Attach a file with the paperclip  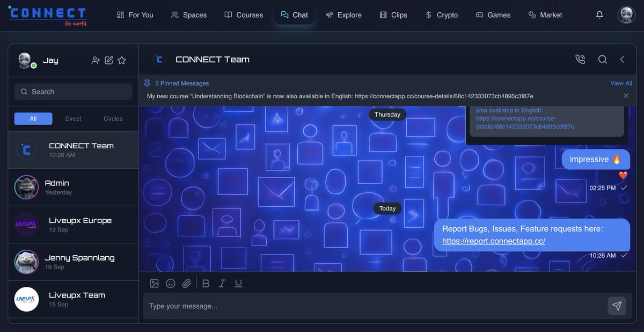pos(187,283)
